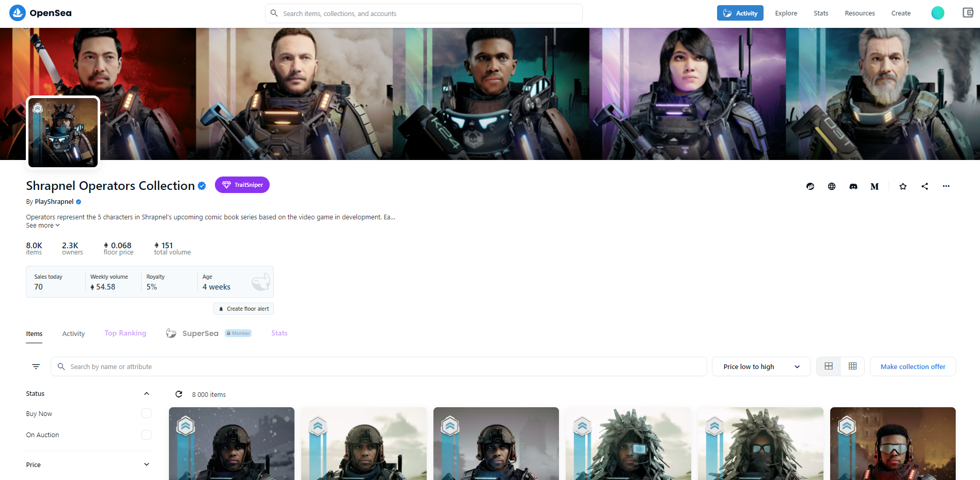
Task: Toggle the filter sidebar icon
Action: 36,366
